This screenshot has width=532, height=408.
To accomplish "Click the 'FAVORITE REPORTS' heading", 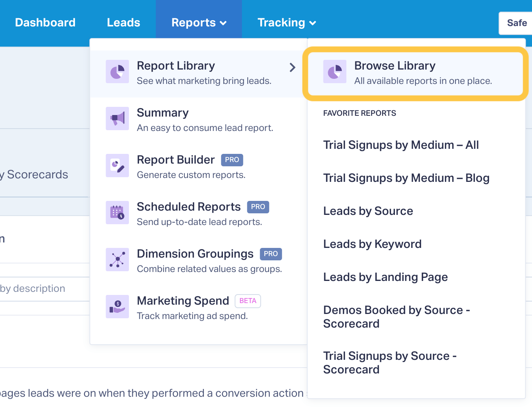I will 360,113.
